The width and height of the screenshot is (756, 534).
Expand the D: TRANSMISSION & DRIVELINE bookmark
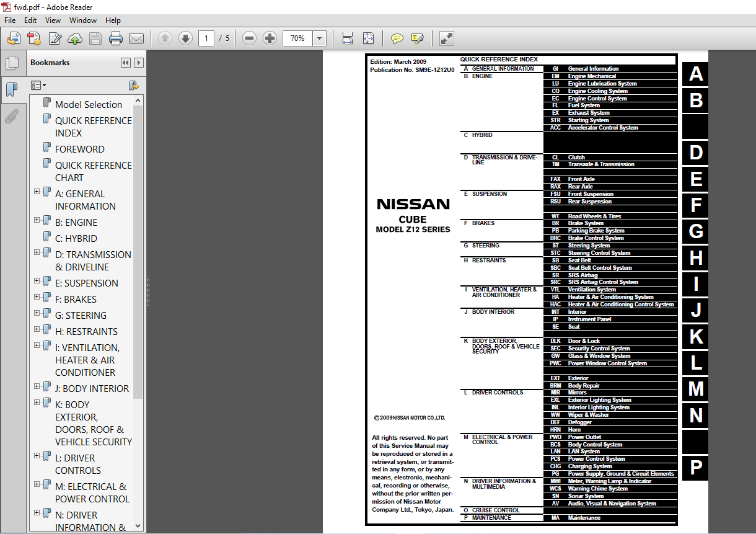pyautogui.click(x=37, y=252)
